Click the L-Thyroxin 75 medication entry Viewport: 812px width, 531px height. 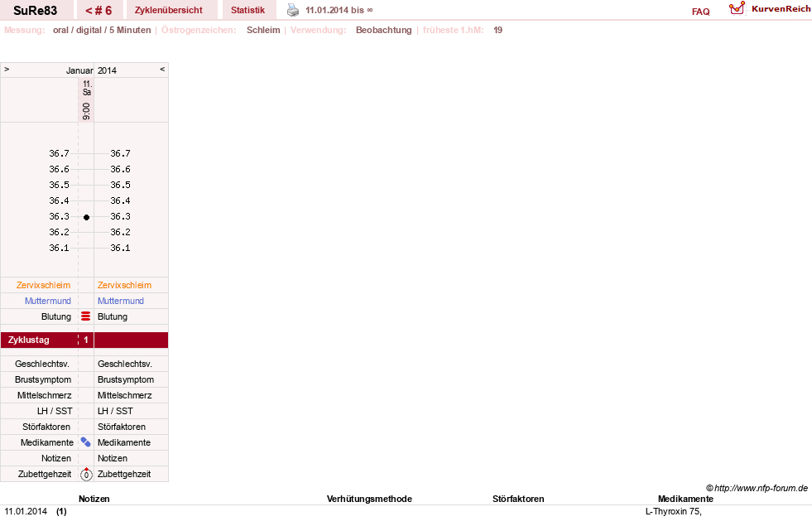[x=673, y=511]
